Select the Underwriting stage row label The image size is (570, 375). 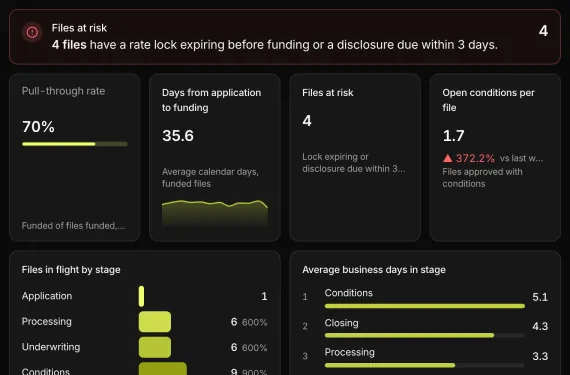click(x=51, y=347)
